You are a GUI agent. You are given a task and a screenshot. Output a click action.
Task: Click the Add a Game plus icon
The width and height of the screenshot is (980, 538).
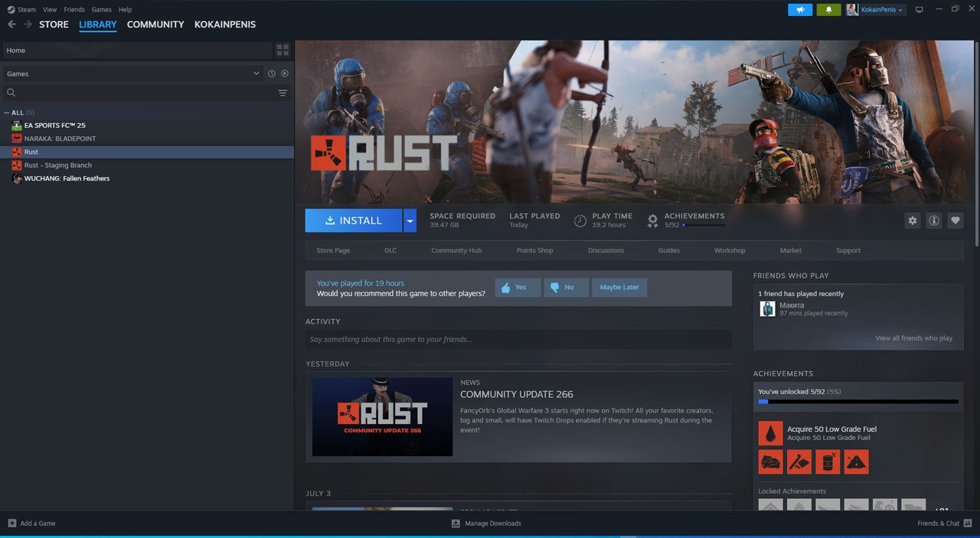pos(11,523)
